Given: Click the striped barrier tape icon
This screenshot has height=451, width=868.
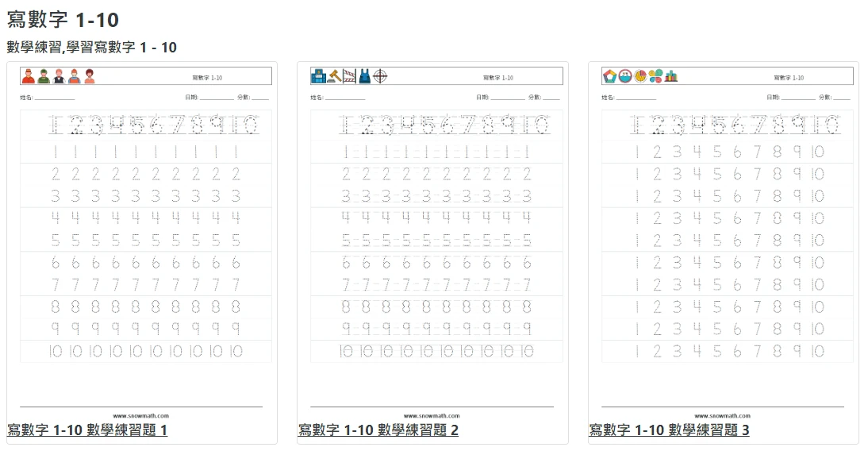Looking at the screenshot, I should click(349, 76).
